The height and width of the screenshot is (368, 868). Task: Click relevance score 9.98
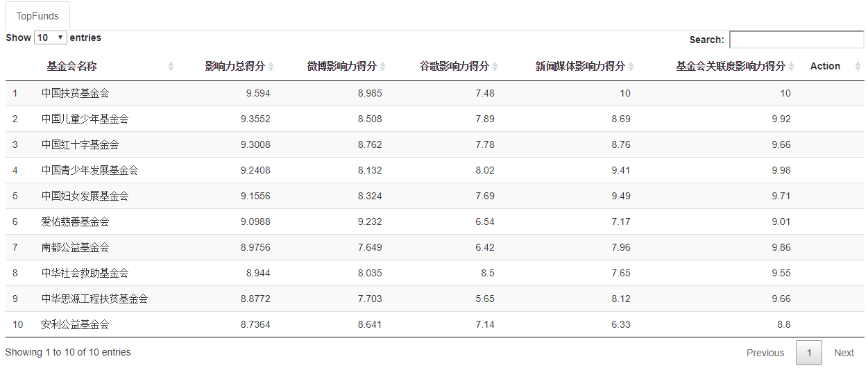pyautogui.click(x=781, y=170)
